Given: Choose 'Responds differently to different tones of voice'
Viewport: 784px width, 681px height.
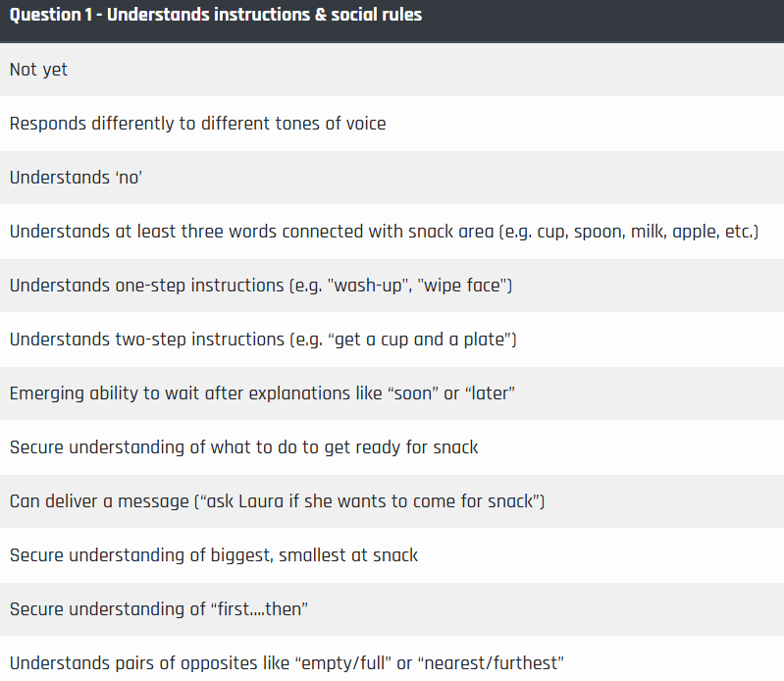Looking at the screenshot, I should 392,124.
